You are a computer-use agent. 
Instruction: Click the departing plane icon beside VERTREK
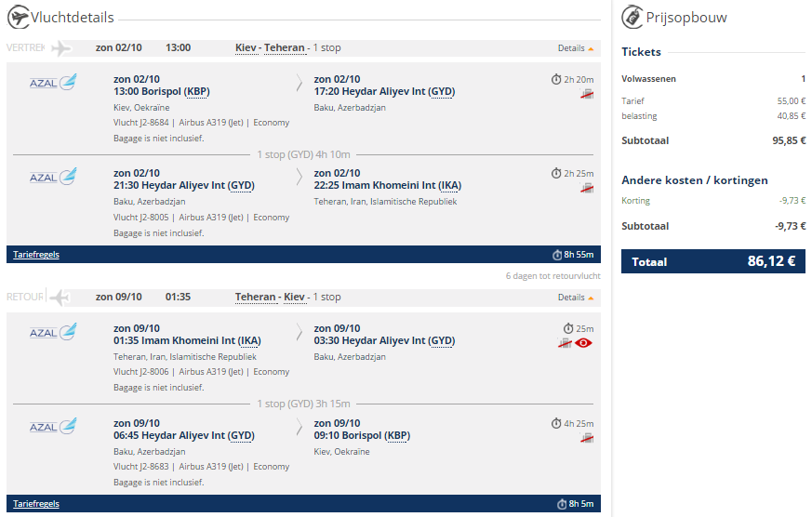click(61, 48)
